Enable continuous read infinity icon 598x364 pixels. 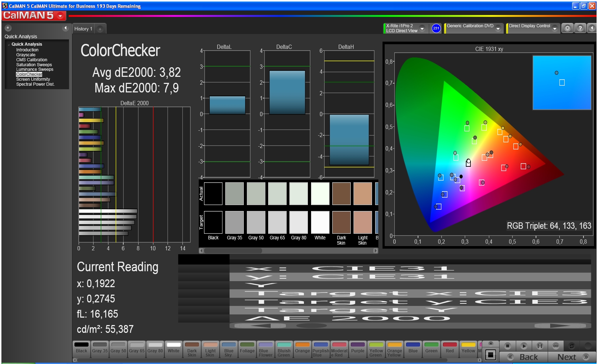tap(555, 346)
